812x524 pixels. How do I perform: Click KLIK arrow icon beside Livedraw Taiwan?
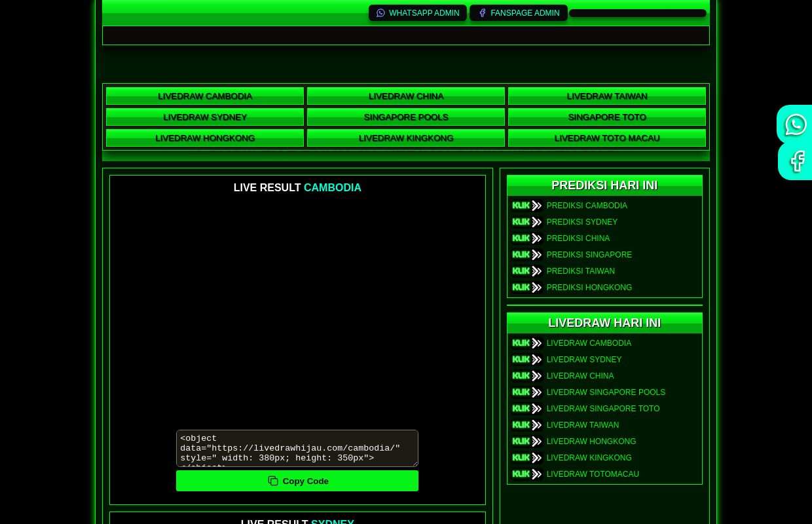[x=527, y=425]
